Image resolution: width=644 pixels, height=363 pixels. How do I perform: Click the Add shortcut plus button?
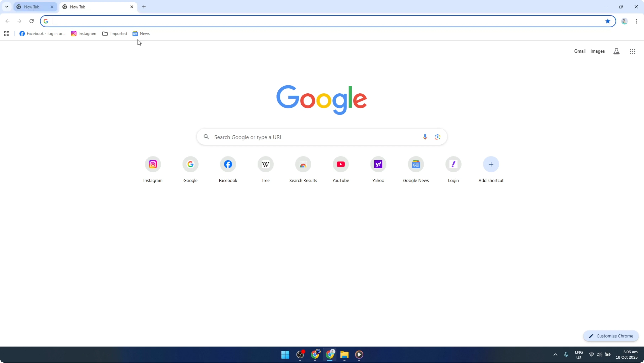point(491,164)
